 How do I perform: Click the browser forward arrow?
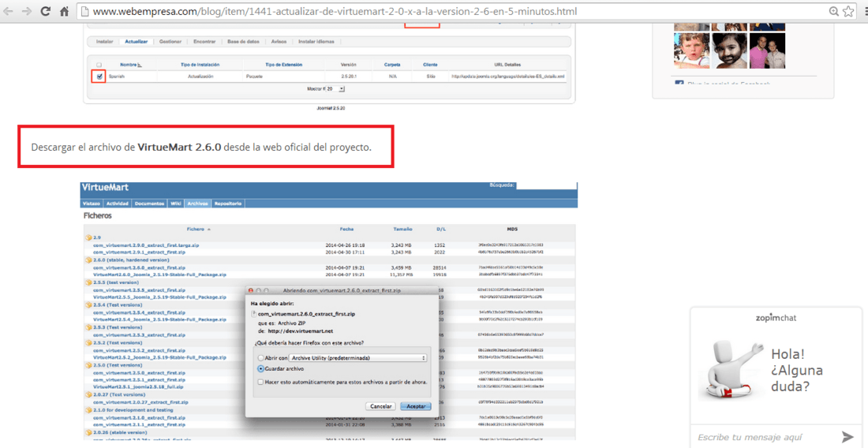point(27,11)
